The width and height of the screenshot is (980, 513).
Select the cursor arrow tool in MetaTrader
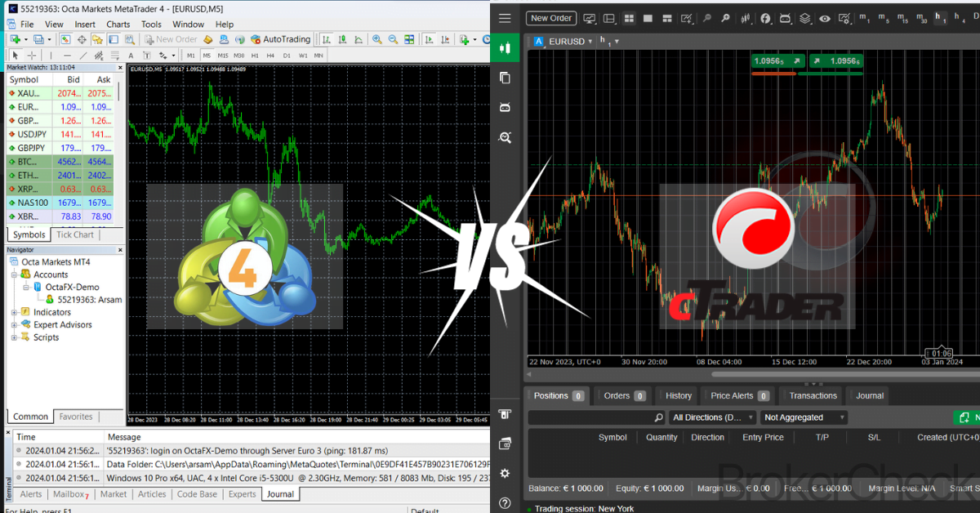[x=16, y=56]
